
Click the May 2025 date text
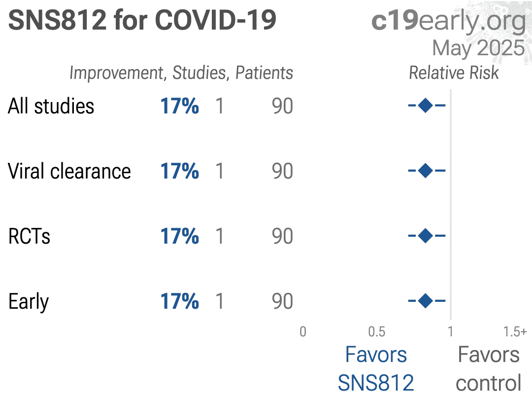478,48
